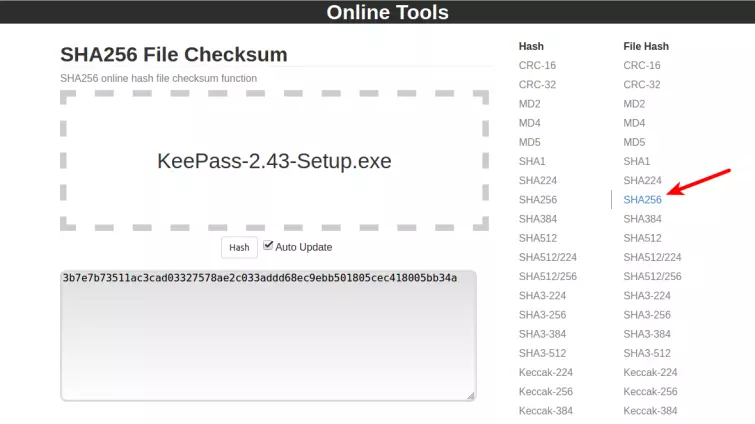The image size is (755, 424).
Task: Choose SHA3-512 under File Hash column
Action: pos(646,353)
